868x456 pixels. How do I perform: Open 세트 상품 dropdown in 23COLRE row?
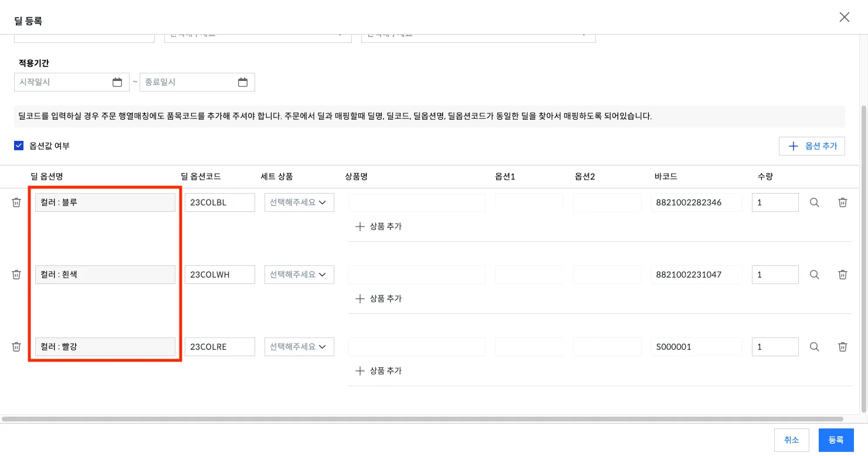(299, 347)
